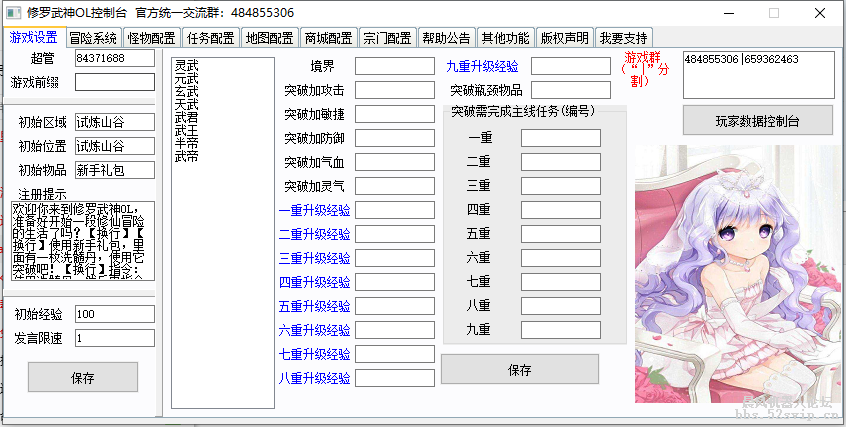Open the 商城配置 tab
The height and width of the screenshot is (427, 846).
tap(329, 38)
